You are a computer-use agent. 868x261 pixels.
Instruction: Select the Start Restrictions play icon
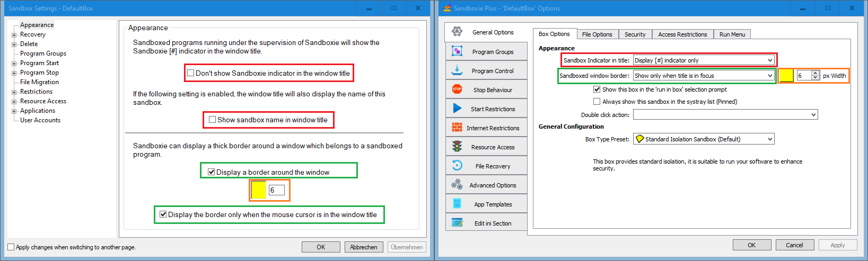[x=457, y=108]
